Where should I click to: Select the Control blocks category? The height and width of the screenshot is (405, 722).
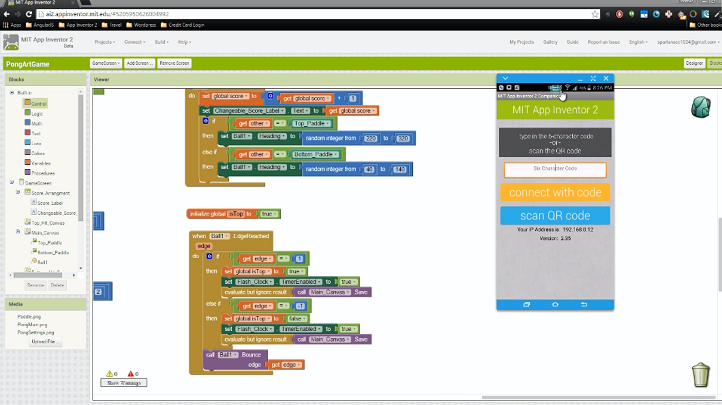38,103
